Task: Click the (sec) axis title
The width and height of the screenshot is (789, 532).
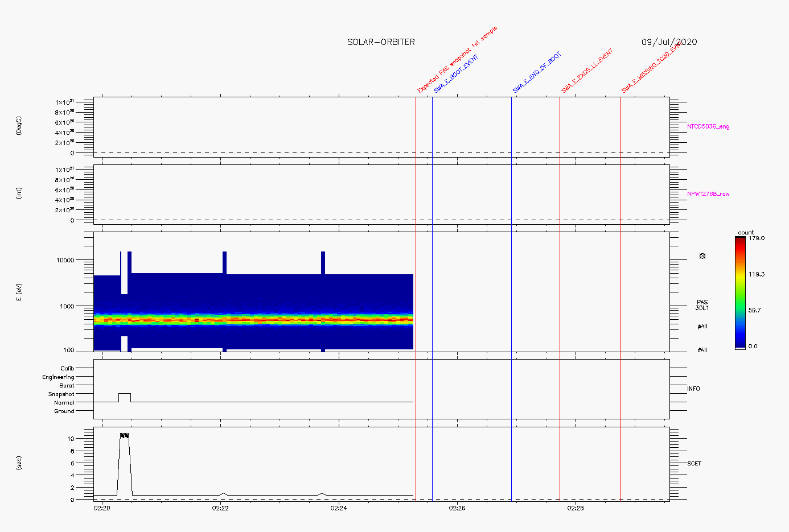Action: [19, 463]
